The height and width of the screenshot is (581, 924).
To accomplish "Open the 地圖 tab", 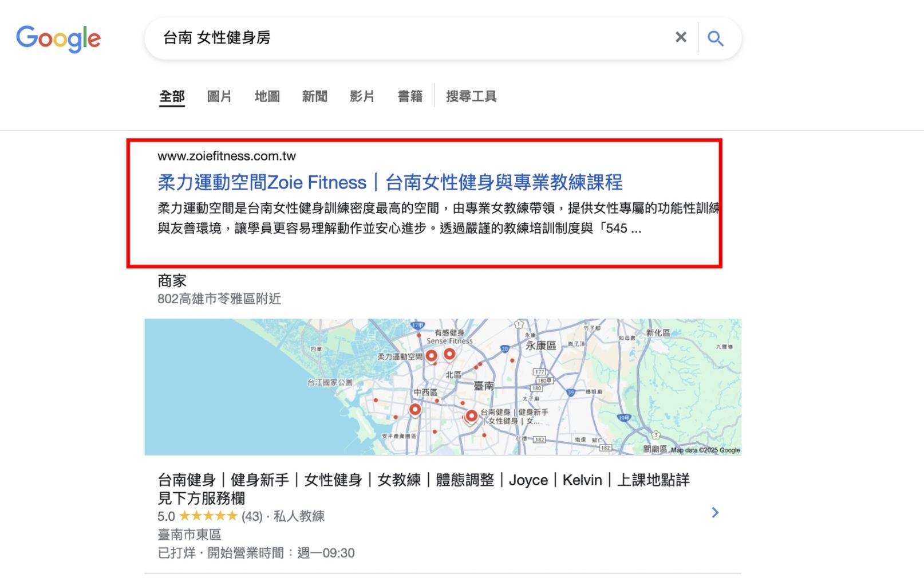I will pyautogui.click(x=267, y=96).
